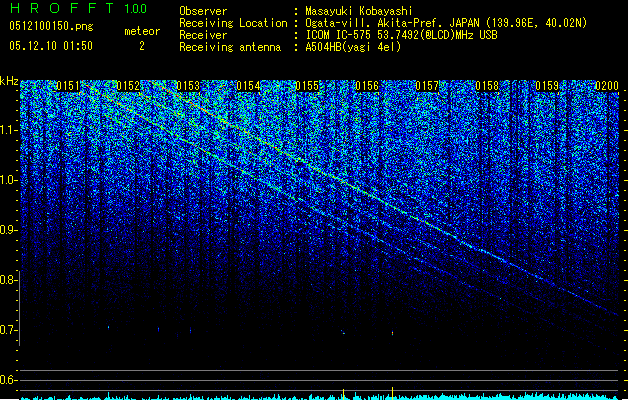The height and width of the screenshot is (400, 629).
Task: Click the 0155 time marker
Action: click(x=308, y=86)
